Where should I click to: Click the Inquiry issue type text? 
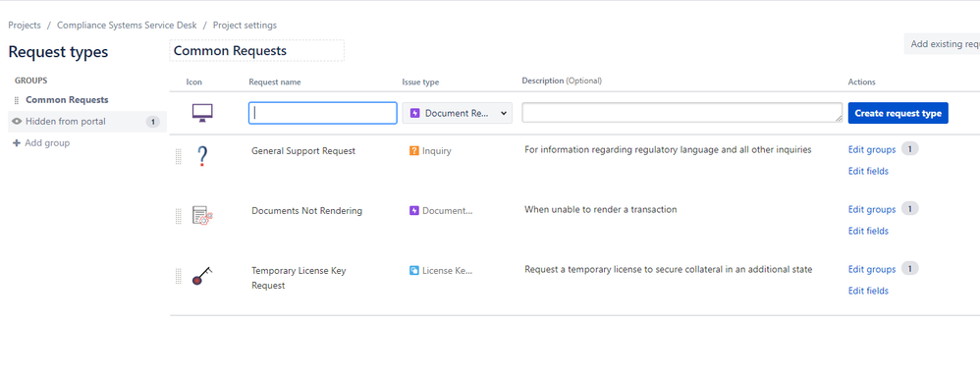436,150
